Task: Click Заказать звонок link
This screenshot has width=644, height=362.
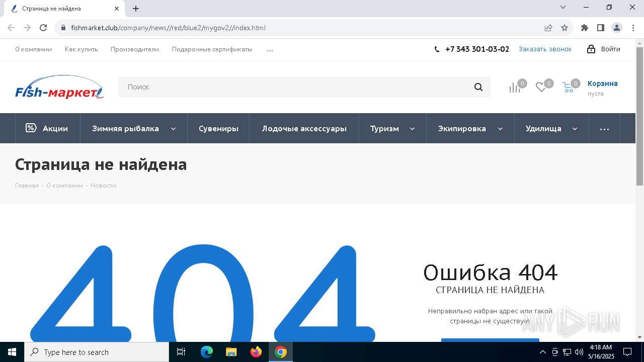Action: [x=545, y=49]
